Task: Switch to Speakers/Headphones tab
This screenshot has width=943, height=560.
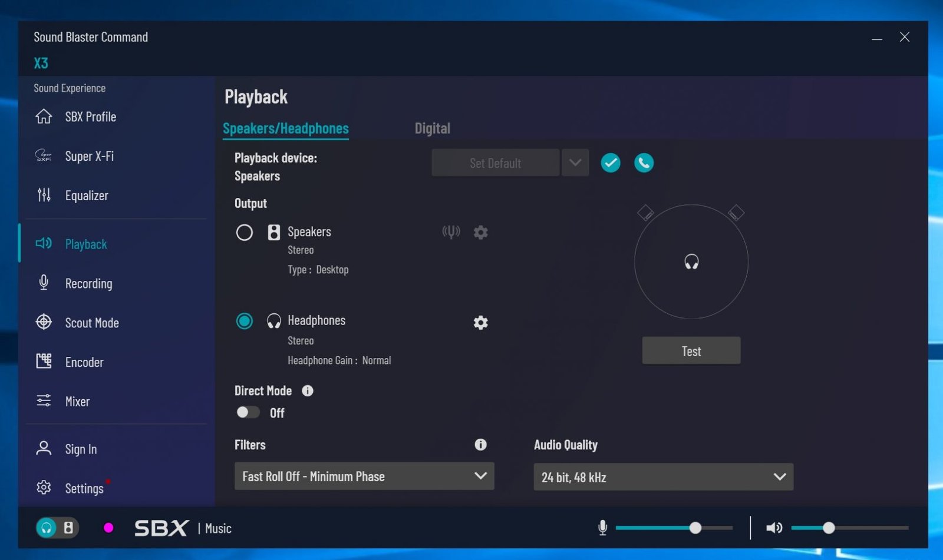Action: (x=286, y=128)
